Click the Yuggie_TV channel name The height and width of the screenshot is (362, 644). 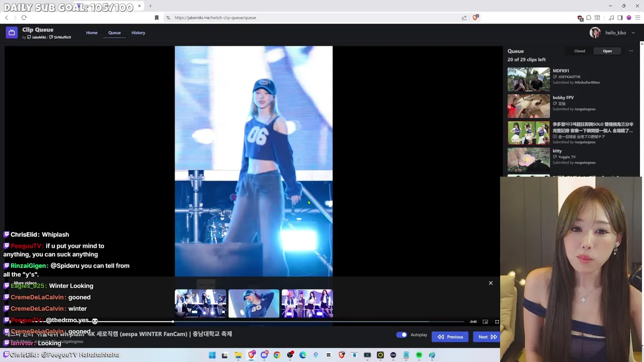(567, 157)
